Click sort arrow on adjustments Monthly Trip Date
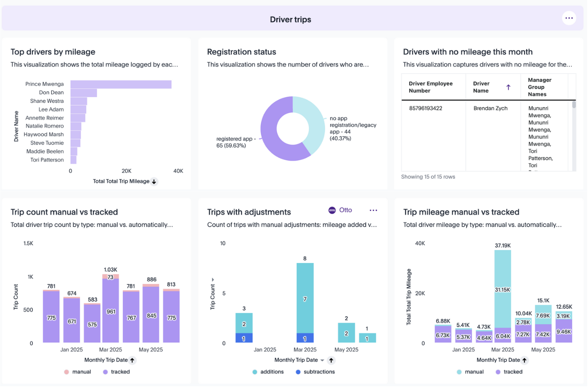This screenshot has height=387, width=588. [331, 360]
